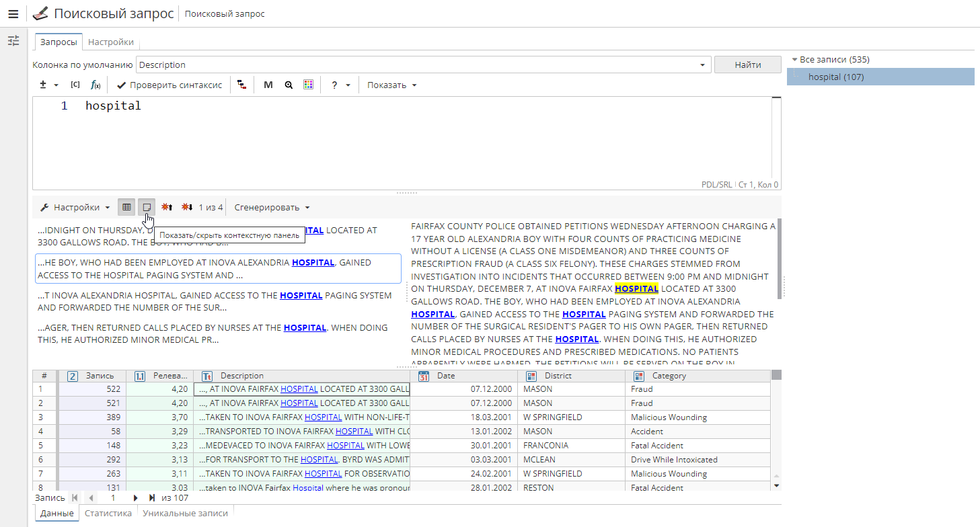Click yellow highlighted HOSPITAL in context panel

[636, 288]
